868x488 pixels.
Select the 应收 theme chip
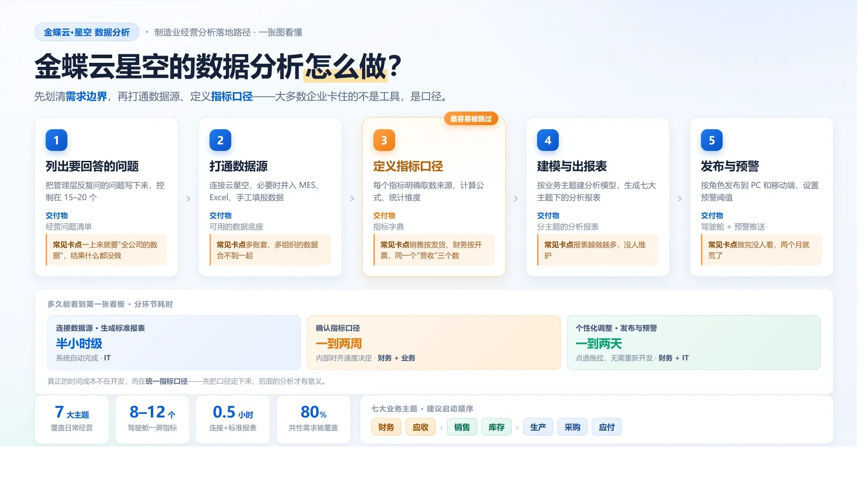tap(420, 427)
